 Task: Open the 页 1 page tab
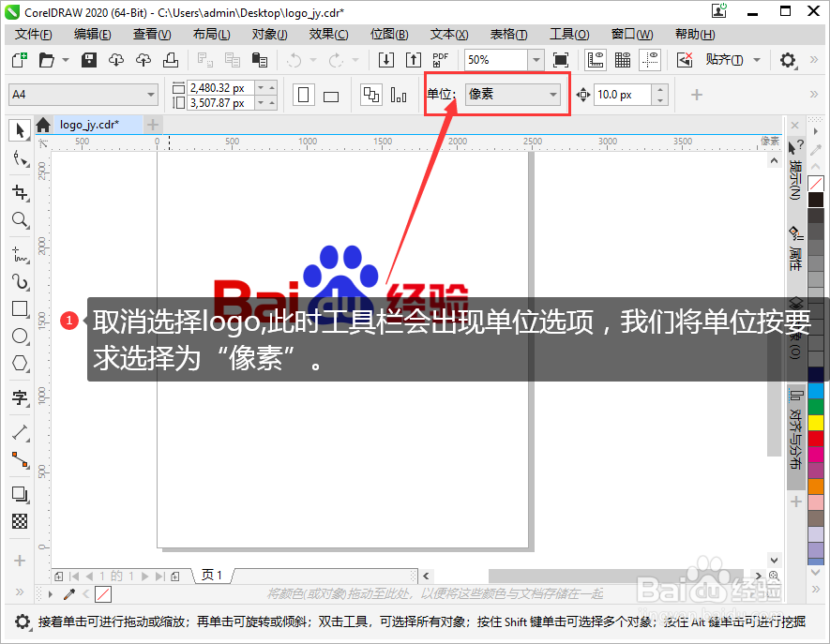point(212,576)
